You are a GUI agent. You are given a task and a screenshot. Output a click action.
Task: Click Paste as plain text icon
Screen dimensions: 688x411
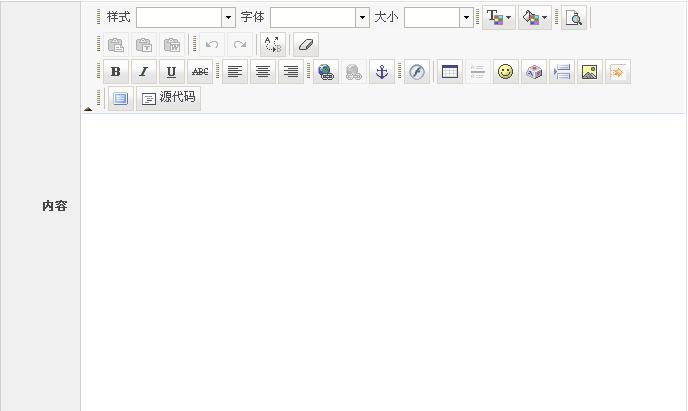(144, 45)
